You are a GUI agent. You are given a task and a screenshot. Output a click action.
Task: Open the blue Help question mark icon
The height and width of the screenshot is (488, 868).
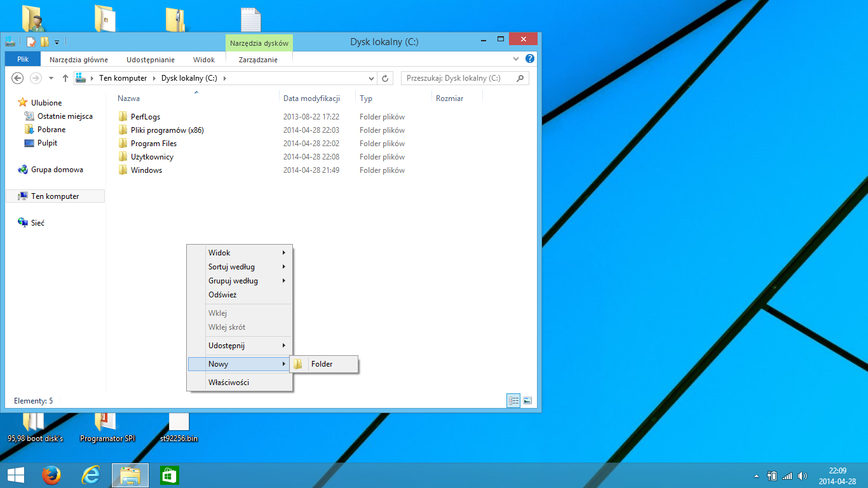[530, 59]
